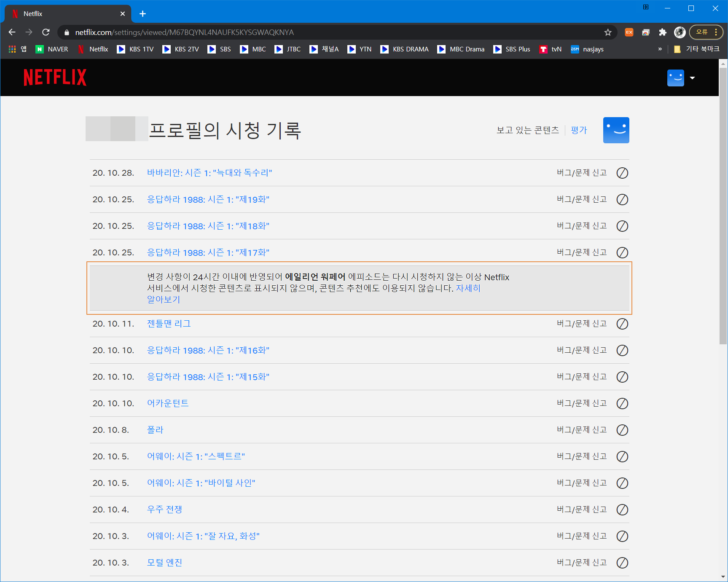Open the blue profile avatar in header
Viewport: 728px width, 582px height.
(675, 78)
